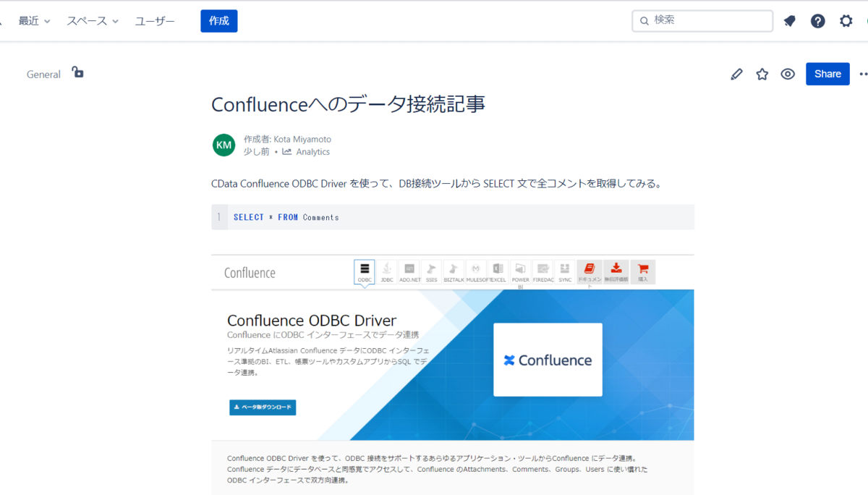This screenshot has width=868, height=495.
Task: Click the SELECT * FROM Comments code
Action: pyautogui.click(x=286, y=217)
